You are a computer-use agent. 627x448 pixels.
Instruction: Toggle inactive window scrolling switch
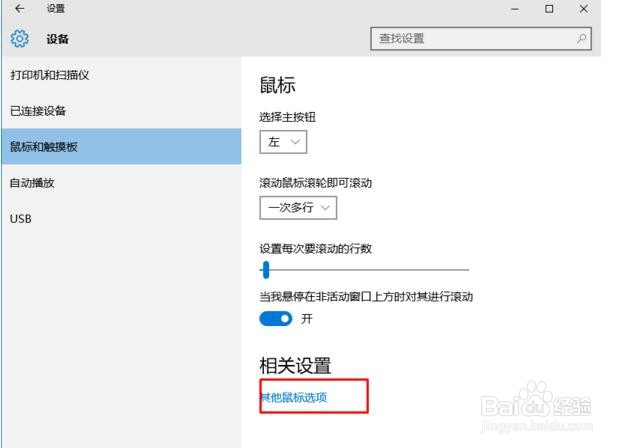(x=276, y=319)
